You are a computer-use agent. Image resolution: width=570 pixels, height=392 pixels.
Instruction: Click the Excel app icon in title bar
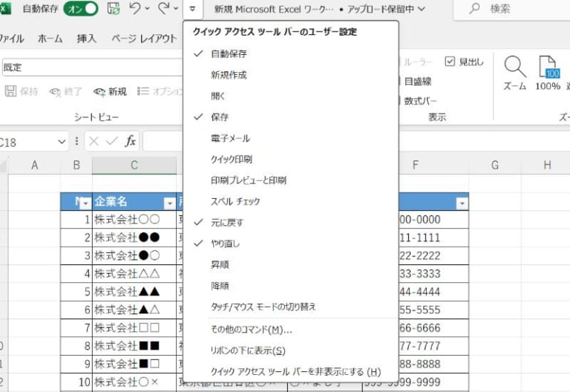[x=5, y=9]
